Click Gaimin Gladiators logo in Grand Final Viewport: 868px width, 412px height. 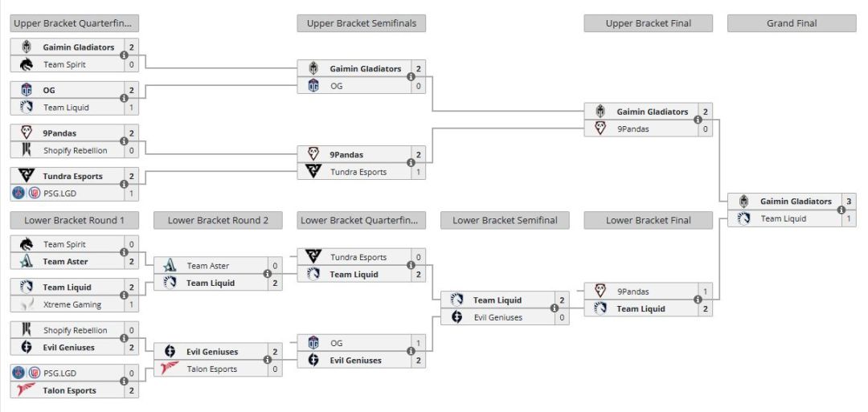point(744,202)
